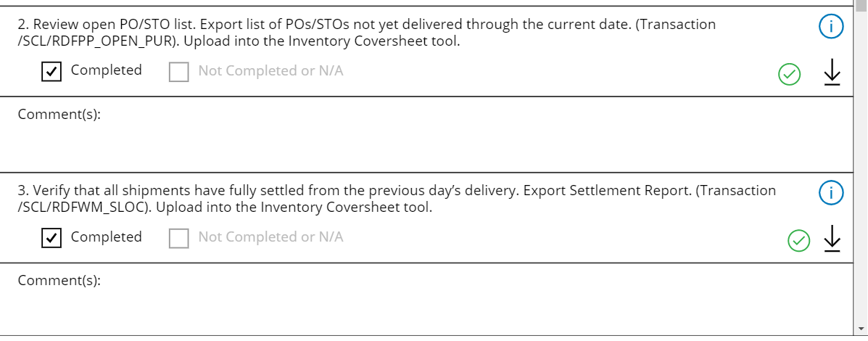Click the green checkmark icon for step 3

pos(798,240)
